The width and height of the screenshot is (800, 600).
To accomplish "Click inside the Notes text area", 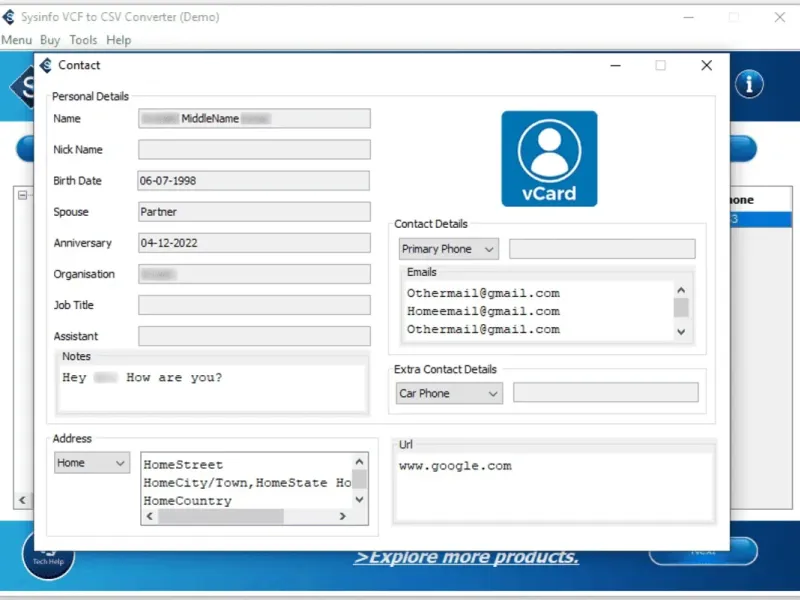I will (x=212, y=388).
